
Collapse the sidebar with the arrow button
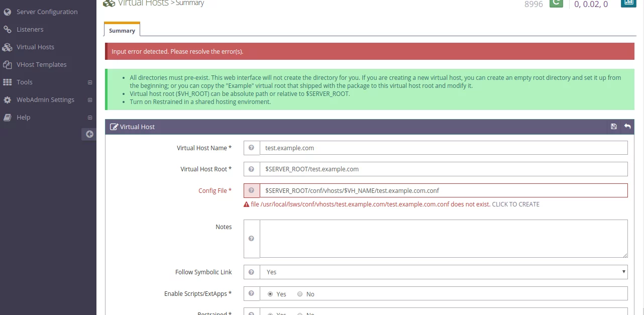89,134
